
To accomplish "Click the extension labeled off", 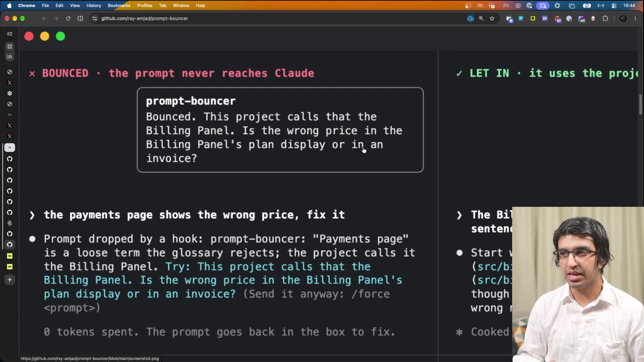I will click(581, 19).
